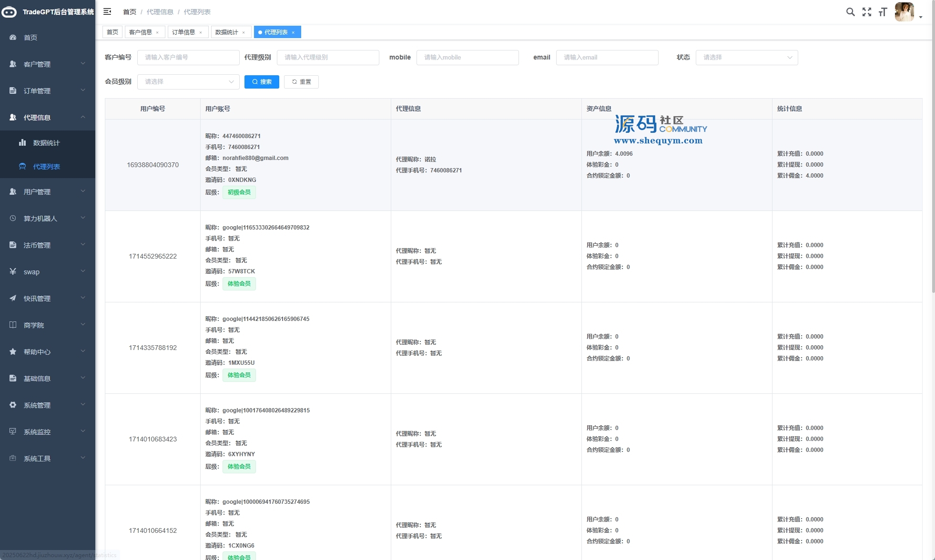This screenshot has width=935, height=560.
Task: Close the 数据统计 tab
Action: click(x=244, y=32)
